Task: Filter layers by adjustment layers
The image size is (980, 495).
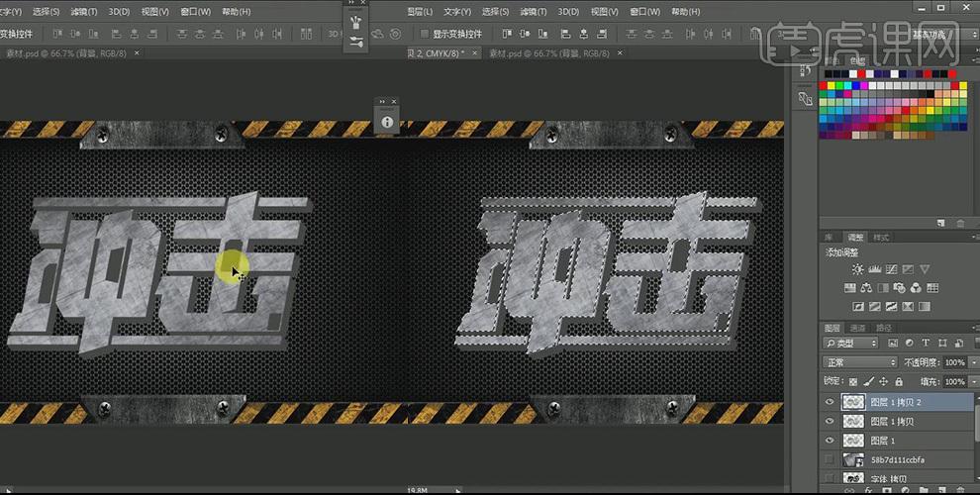Action: click(909, 344)
